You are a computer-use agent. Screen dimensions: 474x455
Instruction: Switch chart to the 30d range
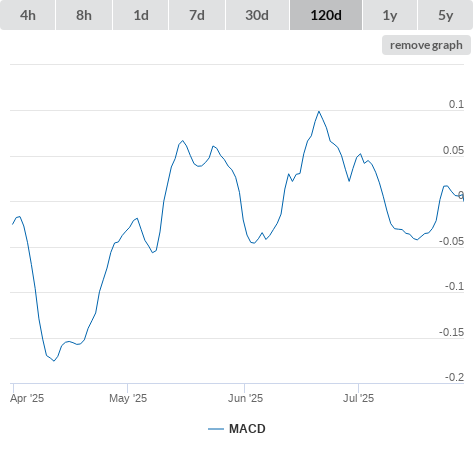(x=257, y=15)
